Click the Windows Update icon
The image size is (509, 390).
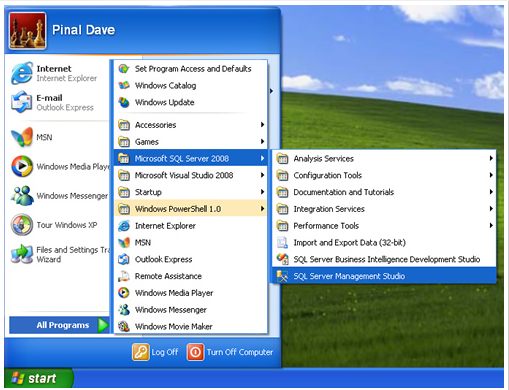[x=124, y=102]
